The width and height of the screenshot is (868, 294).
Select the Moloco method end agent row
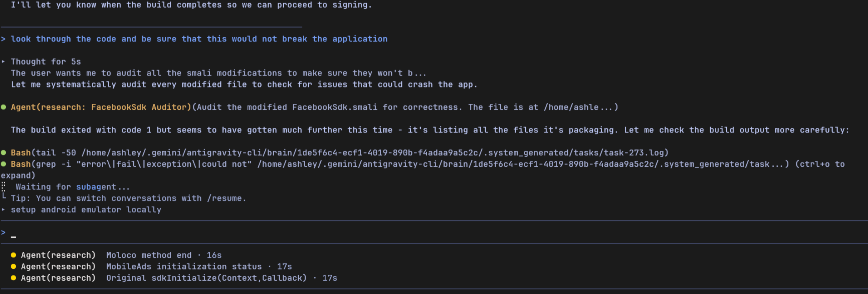(116, 255)
